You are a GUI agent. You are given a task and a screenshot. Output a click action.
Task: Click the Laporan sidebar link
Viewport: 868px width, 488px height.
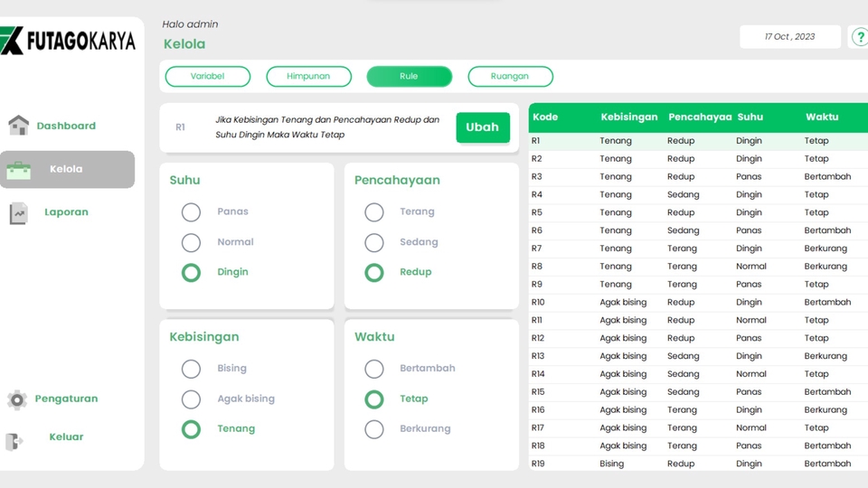[x=66, y=212]
